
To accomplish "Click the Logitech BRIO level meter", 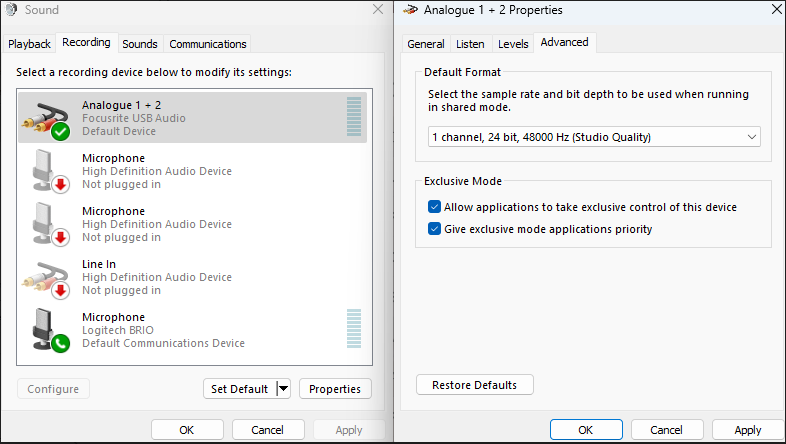I will (x=354, y=329).
